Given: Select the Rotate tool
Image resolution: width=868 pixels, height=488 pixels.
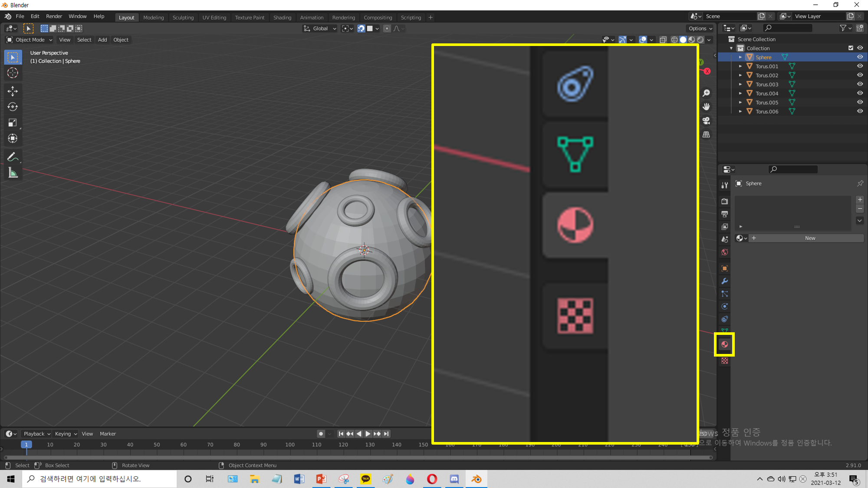Looking at the screenshot, I should (x=13, y=107).
